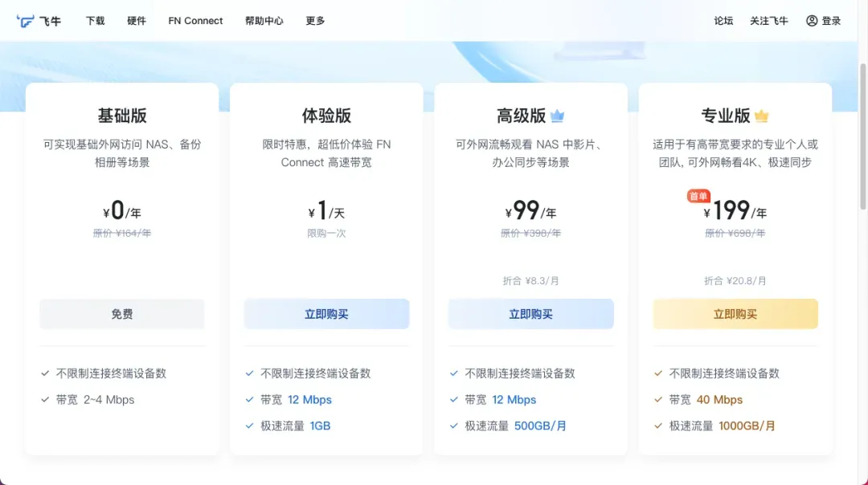Image resolution: width=868 pixels, height=485 pixels.
Task: Expand the 更多 navigation menu
Action: pos(315,21)
